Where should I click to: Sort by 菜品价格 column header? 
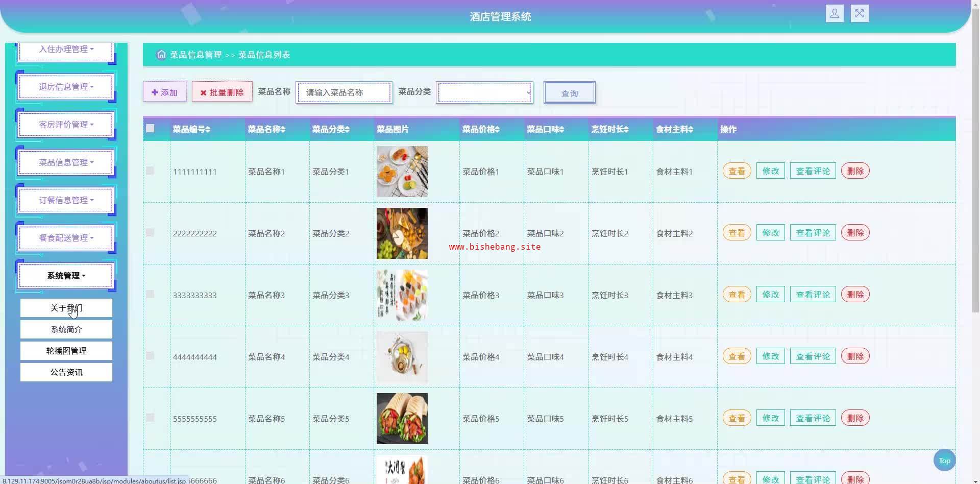click(x=481, y=129)
